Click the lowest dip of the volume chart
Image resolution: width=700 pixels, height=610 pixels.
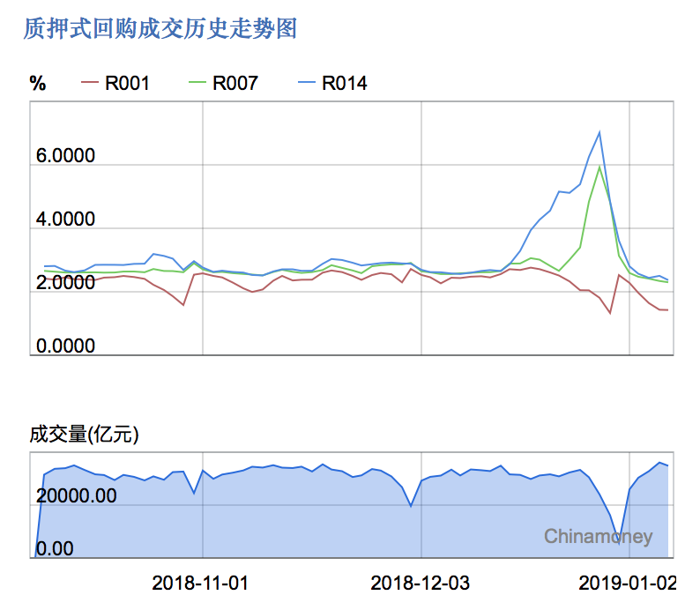coord(619,544)
